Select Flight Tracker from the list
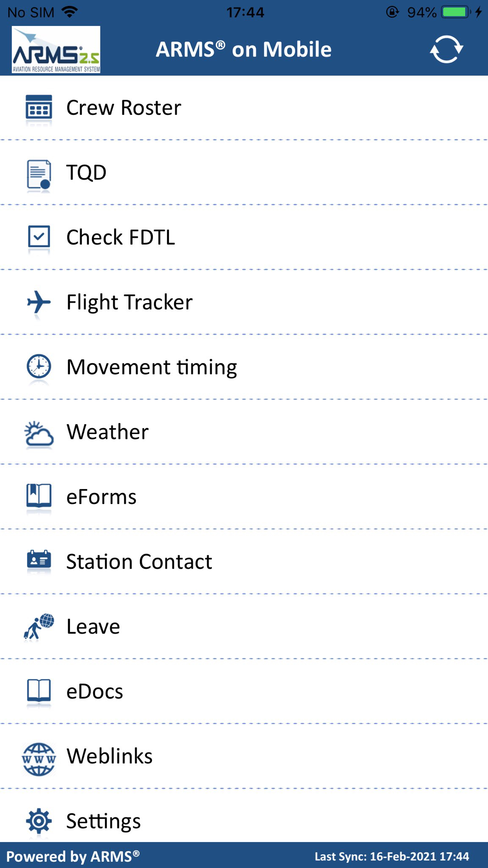Image resolution: width=488 pixels, height=868 pixels. coord(129,302)
